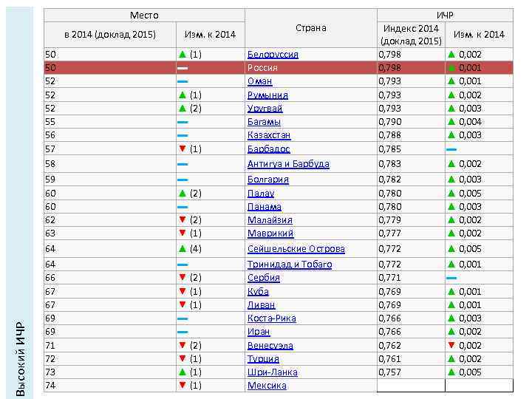
Task: Open the Мексика country link
Action: pos(267,386)
